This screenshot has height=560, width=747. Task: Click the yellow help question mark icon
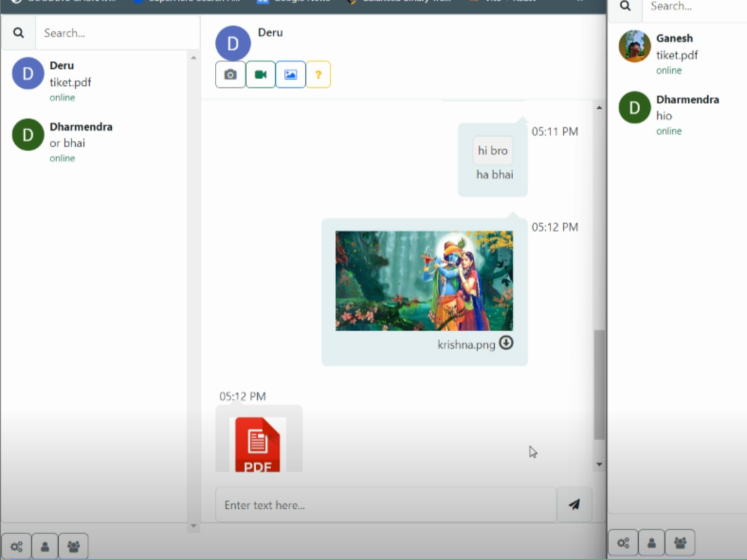click(x=319, y=74)
